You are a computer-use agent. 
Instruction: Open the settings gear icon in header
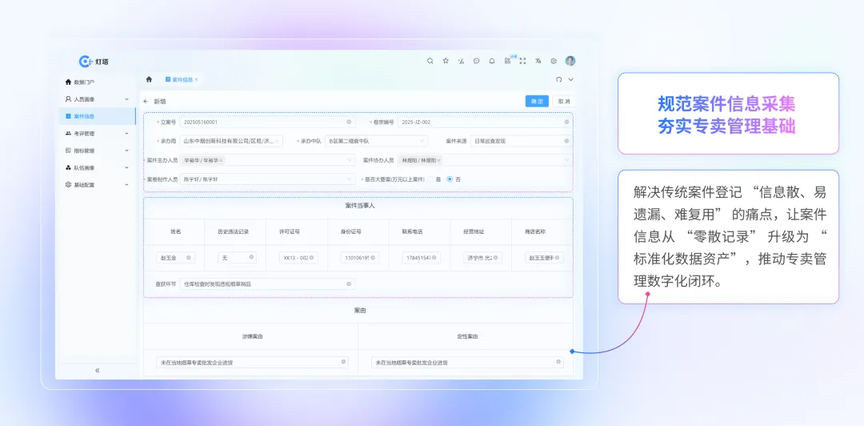554,61
